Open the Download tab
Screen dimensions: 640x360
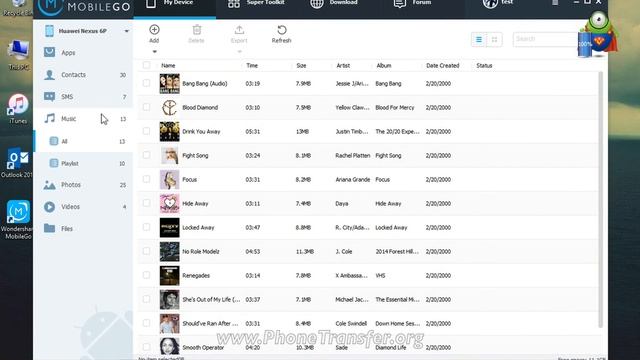(334, 4)
